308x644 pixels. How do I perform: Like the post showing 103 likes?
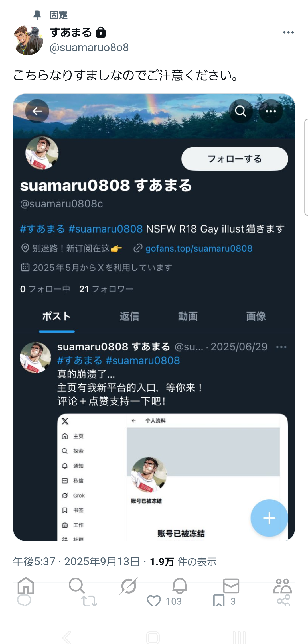coord(154,601)
